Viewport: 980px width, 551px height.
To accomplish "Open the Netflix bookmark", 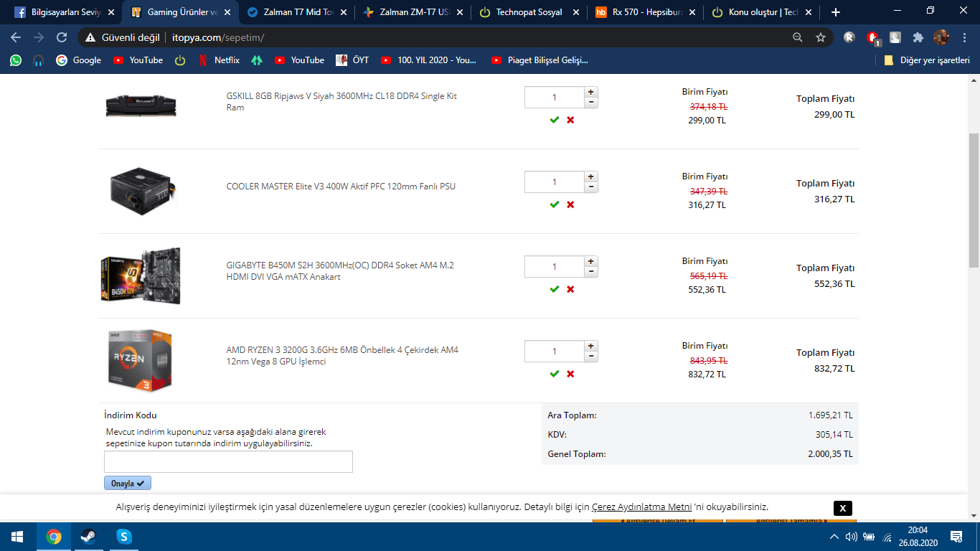I will (x=219, y=60).
